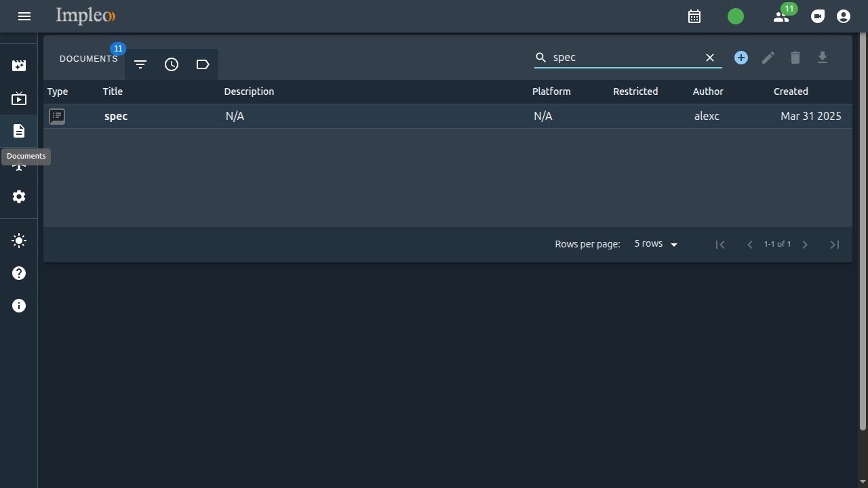Go to the last page of results
Screen dimensions: 868x488
click(x=835, y=245)
